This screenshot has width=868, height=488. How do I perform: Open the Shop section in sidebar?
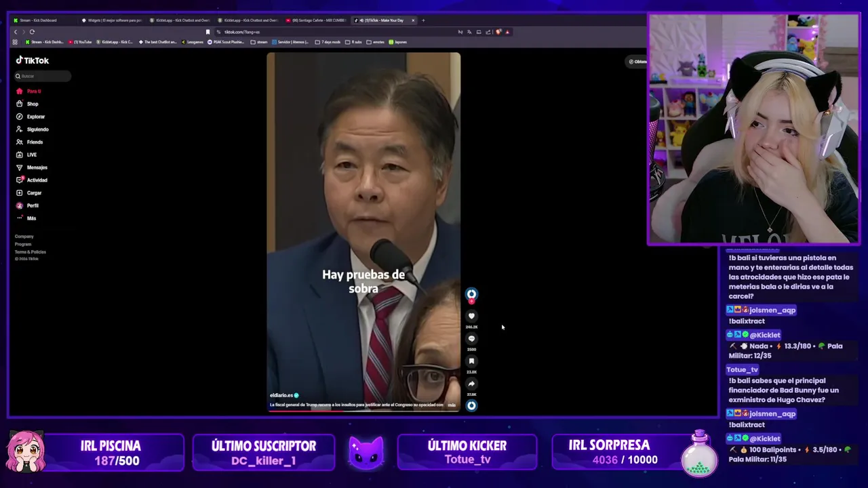coord(28,104)
